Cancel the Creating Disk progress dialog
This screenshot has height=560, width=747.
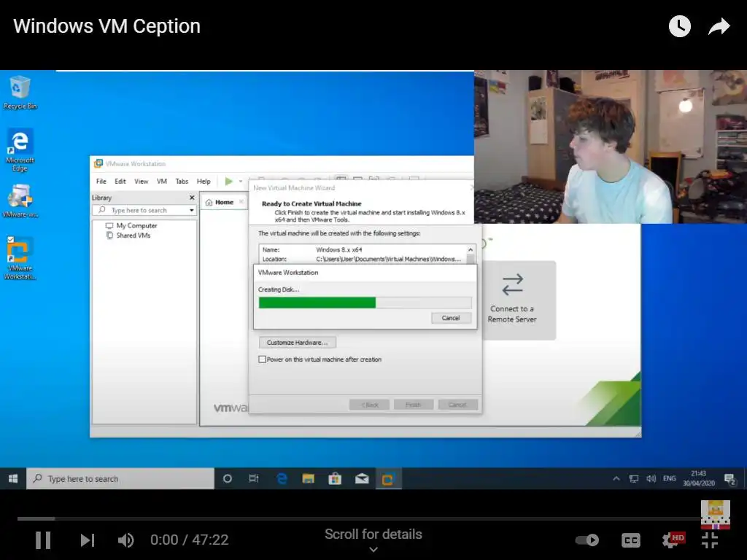pyautogui.click(x=451, y=318)
